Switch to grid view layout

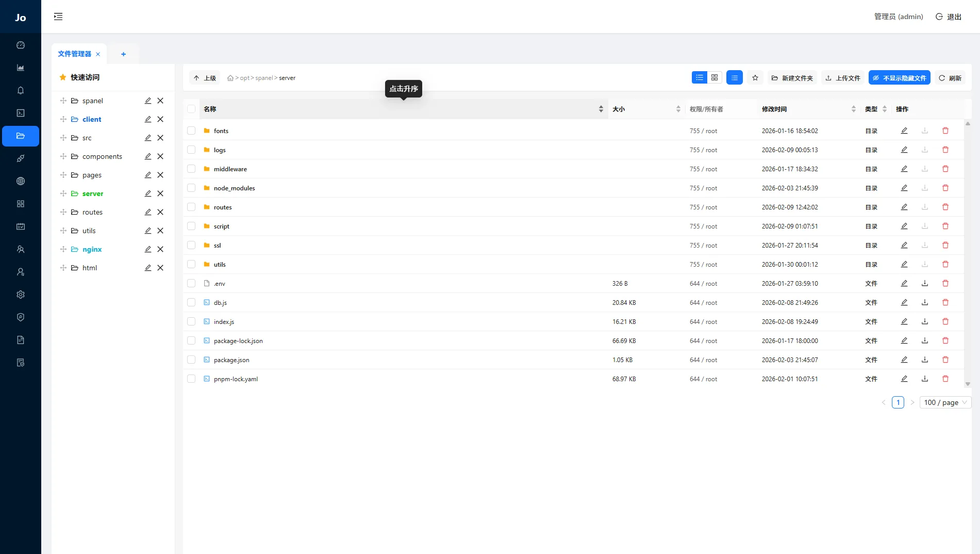pyautogui.click(x=714, y=77)
